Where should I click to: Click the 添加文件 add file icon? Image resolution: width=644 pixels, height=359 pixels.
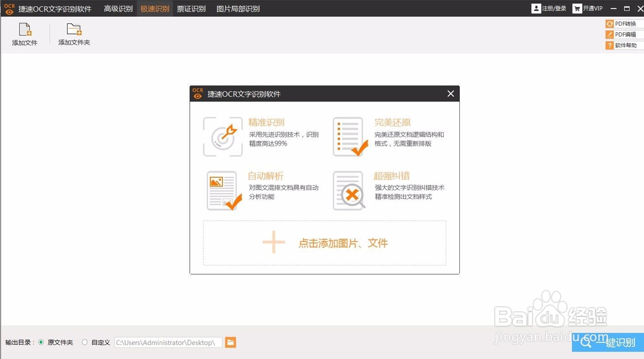(x=25, y=30)
